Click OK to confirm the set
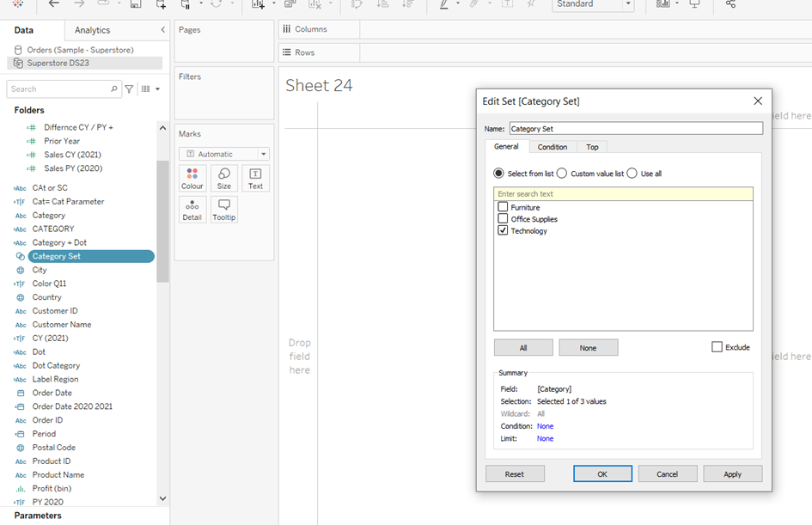This screenshot has width=812, height=525. pos(603,473)
